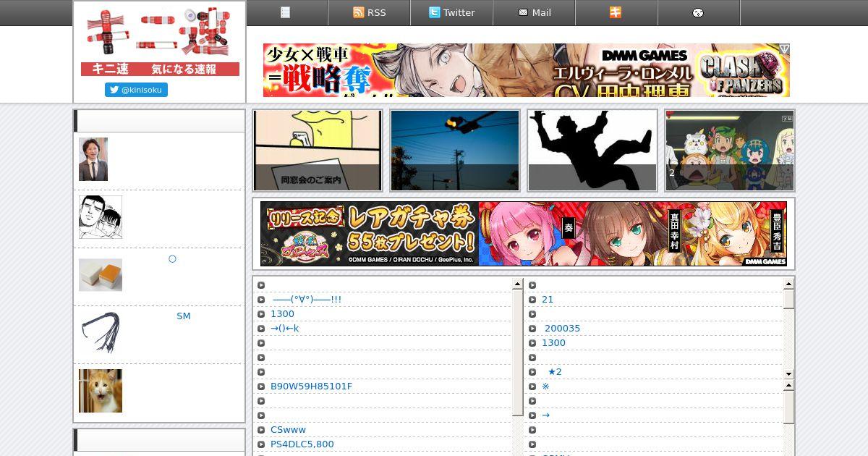Click the orange キ icon in the navbar
This screenshot has height=456, width=868.
click(616, 12)
